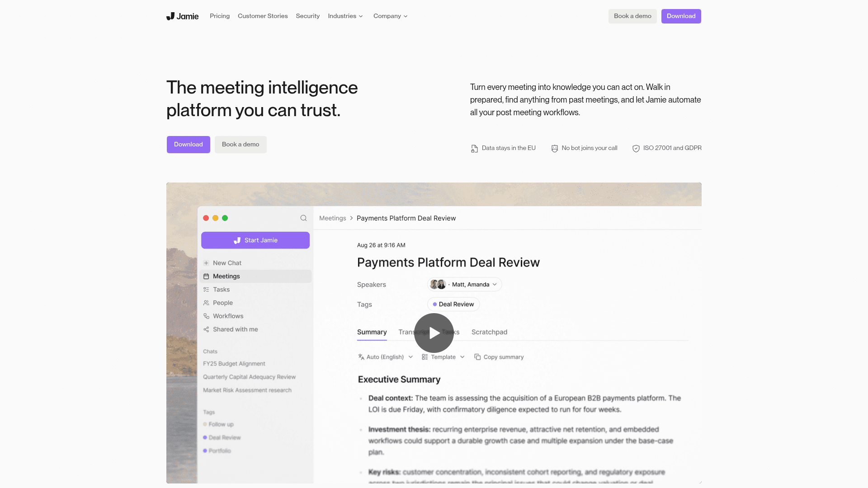Click Book a demo below headline
Image resolution: width=868 pixels, height=488 pixels.
click(241, 145)
